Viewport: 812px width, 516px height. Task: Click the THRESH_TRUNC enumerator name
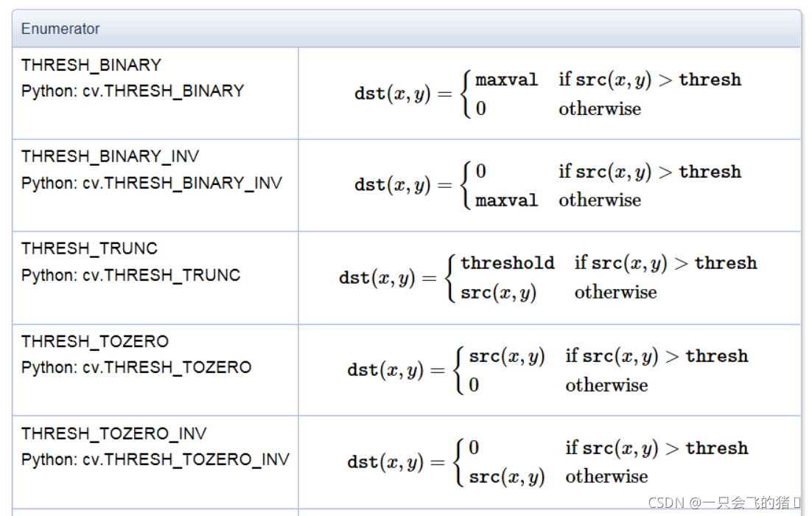point(89,248)
